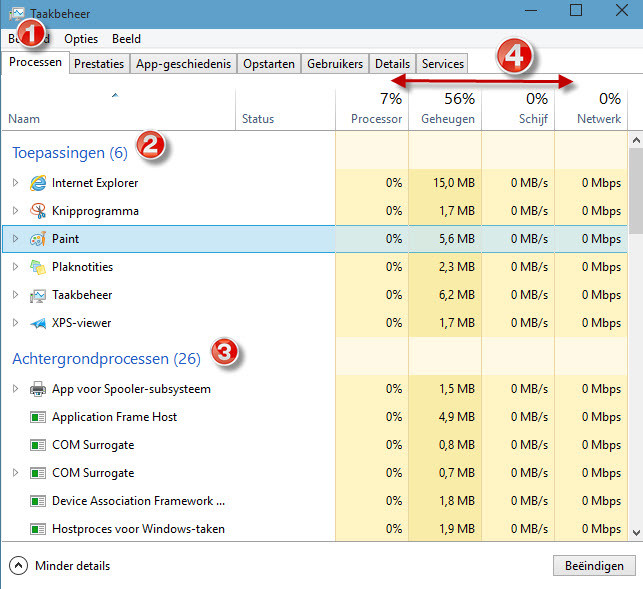Screen dimensions: 643x589
Task: Click the printer icon of Spooler-subsysteem
Action: [38, 389]
